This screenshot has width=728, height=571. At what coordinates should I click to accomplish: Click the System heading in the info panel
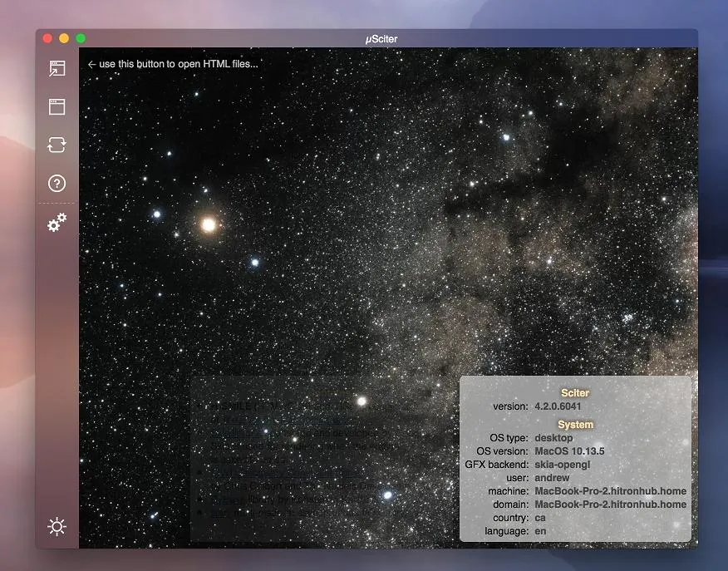[575, 425]
